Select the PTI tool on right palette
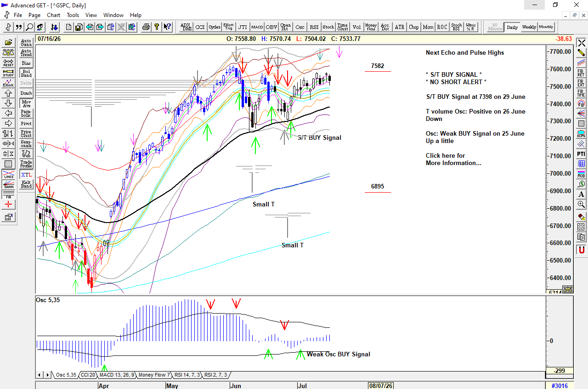The width and height of the screenshot is (588, 389). [581, 154]
